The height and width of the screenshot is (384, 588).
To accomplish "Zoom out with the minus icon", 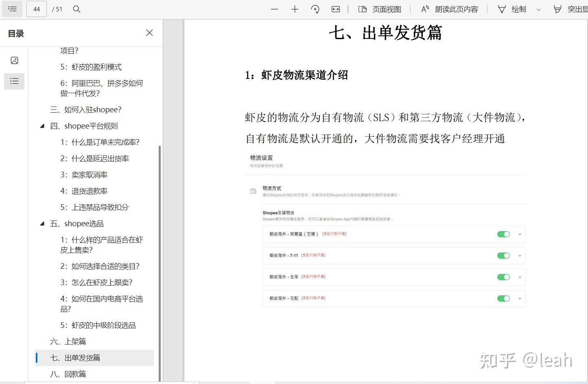I will pos(274,9).
